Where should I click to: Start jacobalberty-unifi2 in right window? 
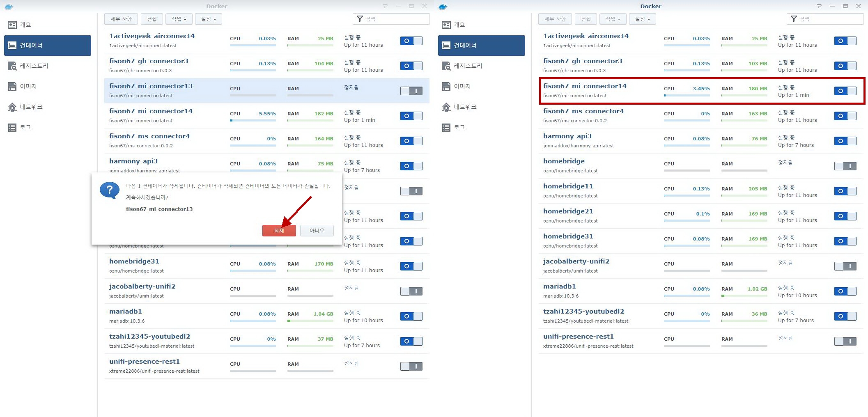845,266
